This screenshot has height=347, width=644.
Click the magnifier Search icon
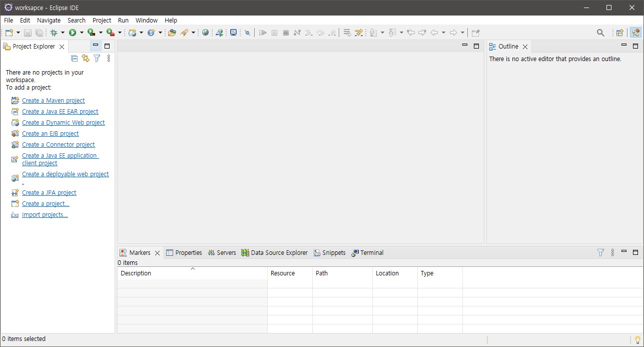pyautogui.click(x=600, y=33)
